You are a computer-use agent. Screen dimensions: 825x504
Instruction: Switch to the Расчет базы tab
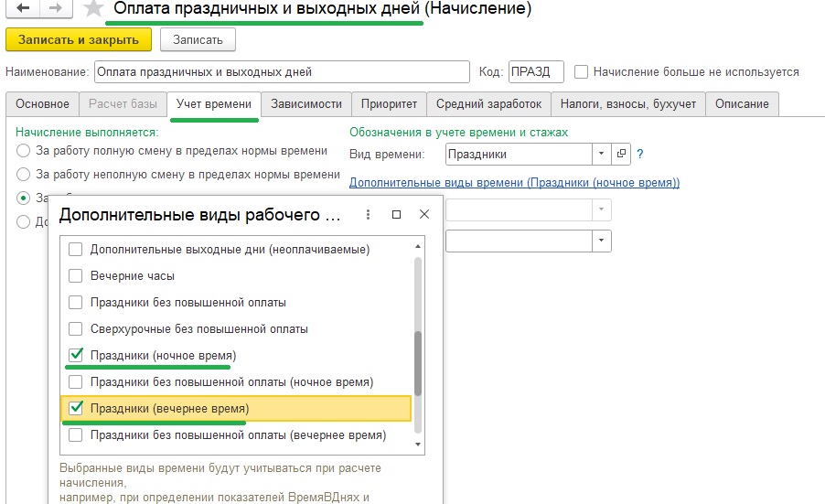tap(123, 104)
